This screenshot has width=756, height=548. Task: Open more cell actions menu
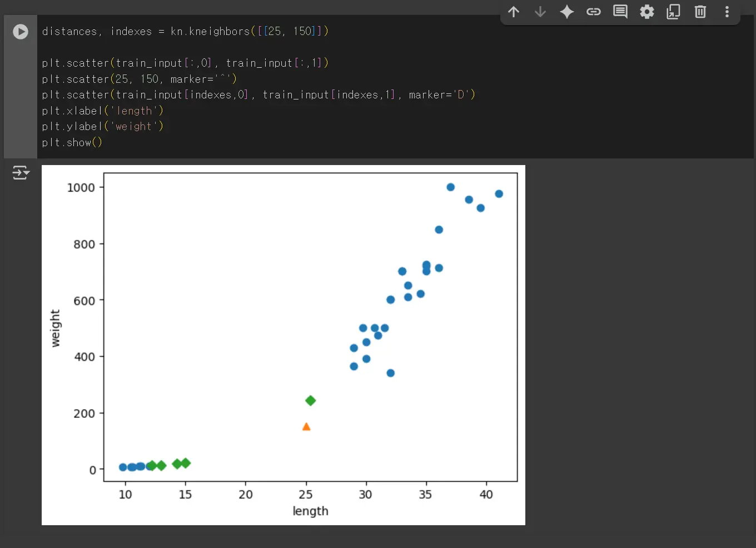point(727,12)
